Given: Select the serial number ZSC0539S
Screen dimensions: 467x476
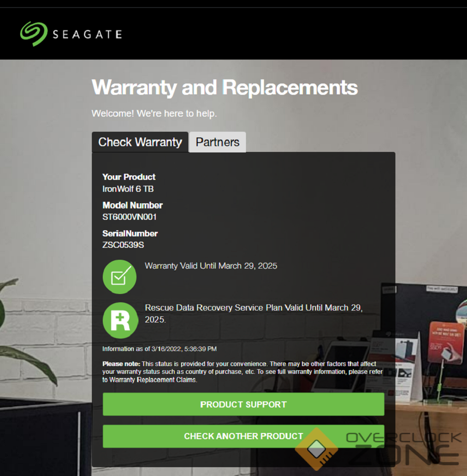Looking at the screenshot, I should point(123,245).
